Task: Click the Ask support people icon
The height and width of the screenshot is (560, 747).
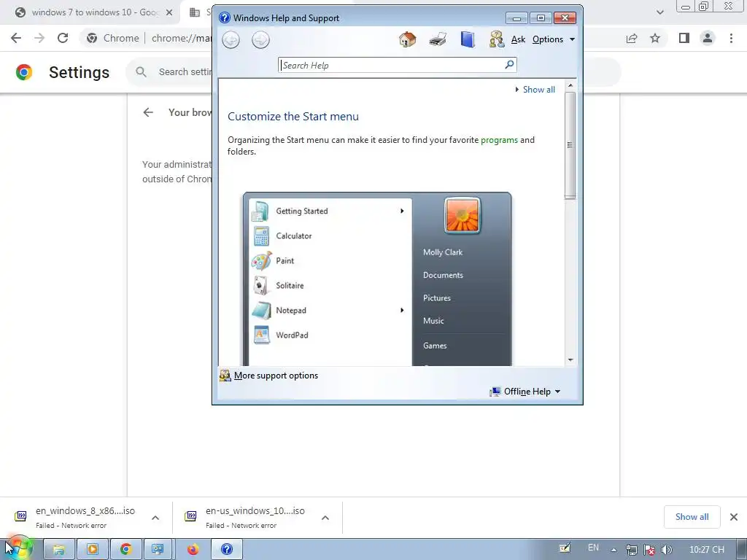Action: coord(496,39)
